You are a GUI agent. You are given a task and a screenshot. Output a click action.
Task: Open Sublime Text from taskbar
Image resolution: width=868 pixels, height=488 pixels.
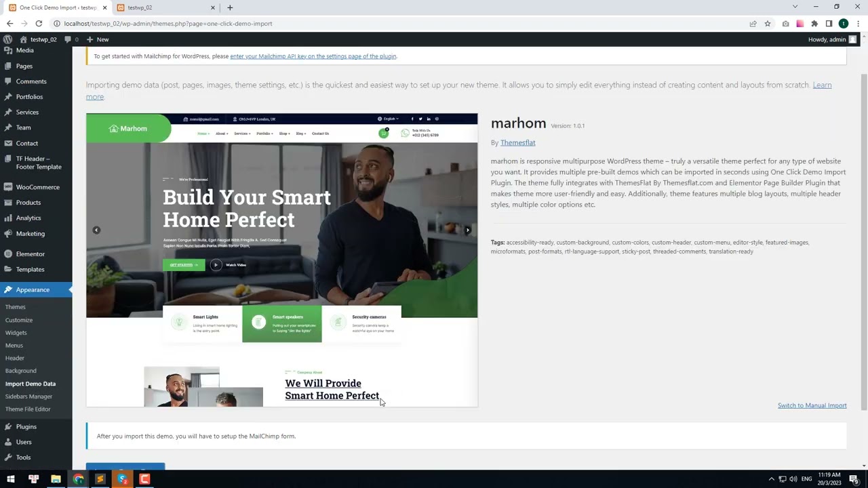click(100, 479)
